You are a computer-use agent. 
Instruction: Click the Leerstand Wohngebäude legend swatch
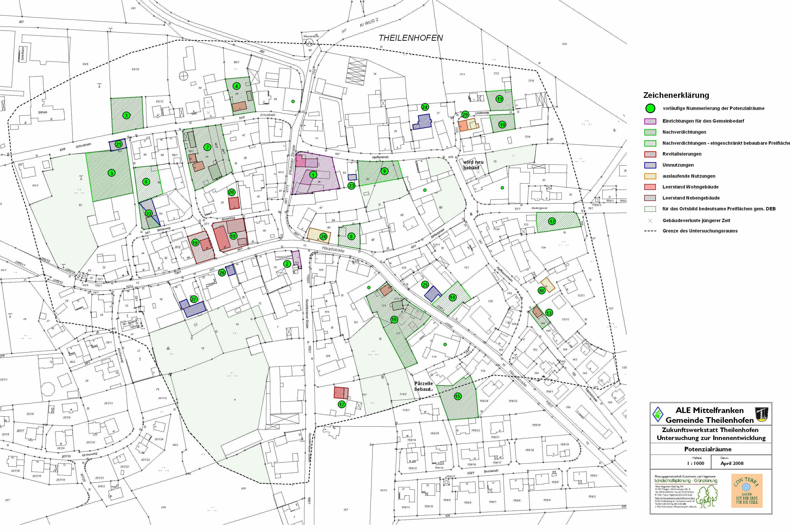click(x=650, y=187)
